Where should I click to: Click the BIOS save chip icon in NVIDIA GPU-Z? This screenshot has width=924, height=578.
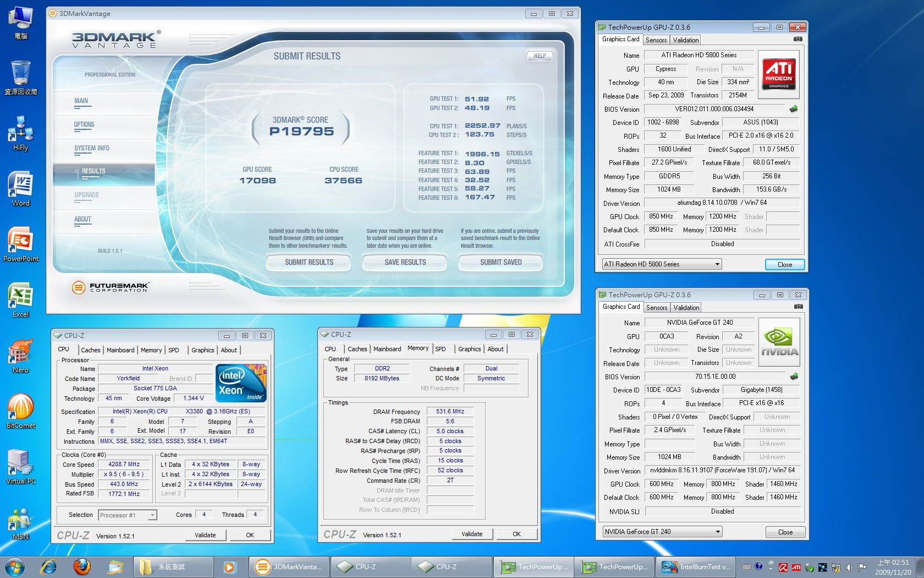(x=794, y=377)
